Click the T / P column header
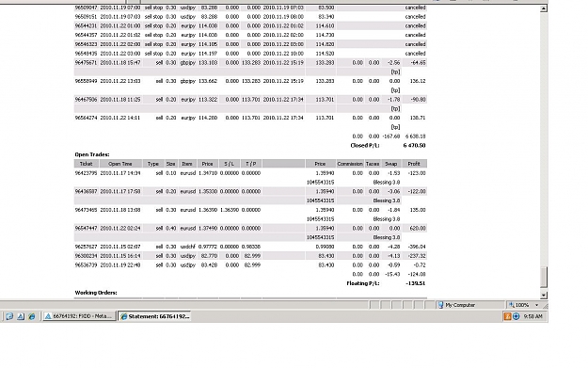Screen dimensions: 588x368 point(251,164)
